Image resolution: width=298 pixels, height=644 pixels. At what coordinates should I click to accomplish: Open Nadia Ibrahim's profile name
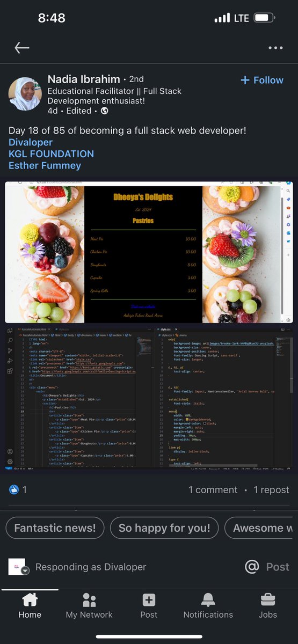84,79
